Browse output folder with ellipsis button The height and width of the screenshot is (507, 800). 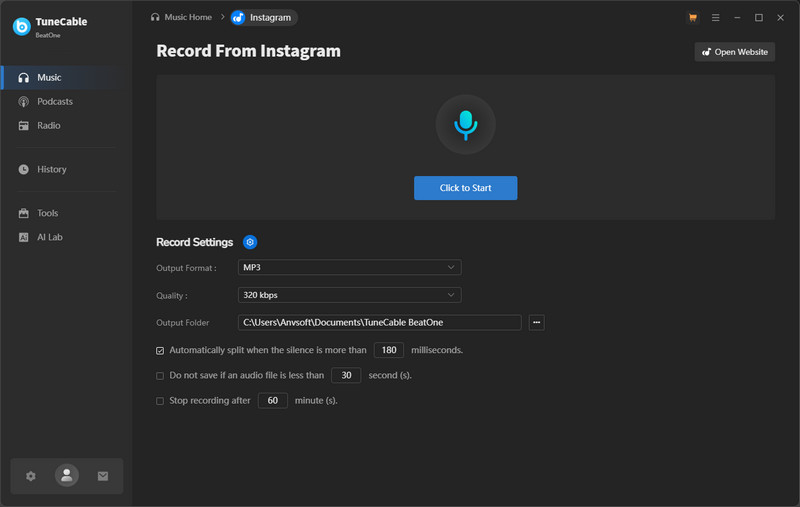(536, 322)
